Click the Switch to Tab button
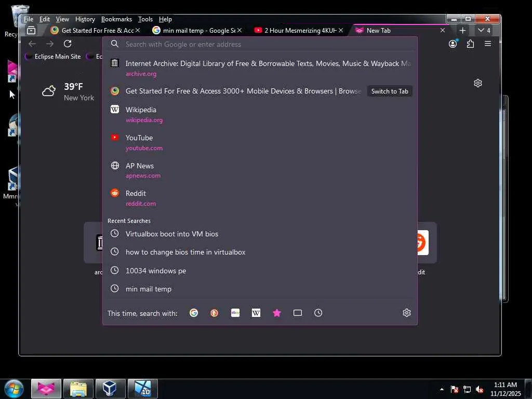Image resolution: width=532 pixels, height=399 pixels. pyautogui.click(x=390, y=91)
